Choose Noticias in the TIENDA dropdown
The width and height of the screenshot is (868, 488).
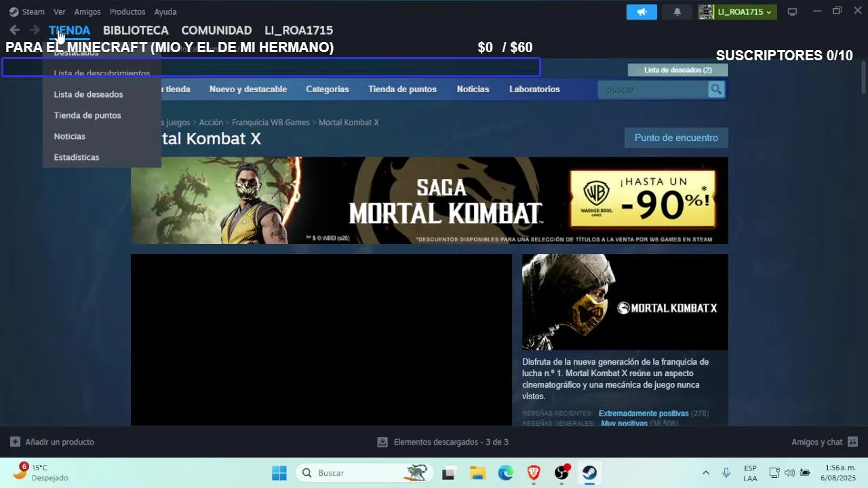click(102, 136)
